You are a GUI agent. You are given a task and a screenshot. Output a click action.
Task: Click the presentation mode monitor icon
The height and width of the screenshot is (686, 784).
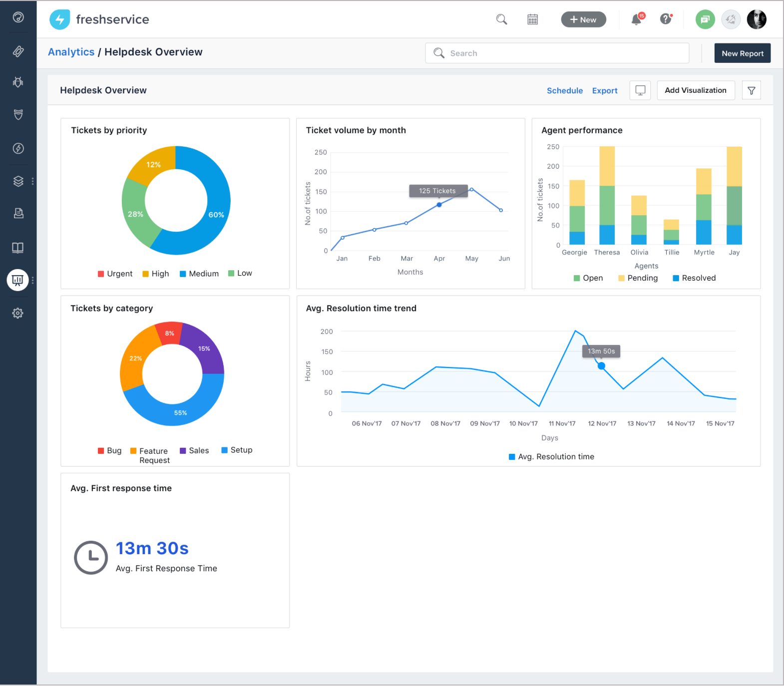point(640,90)
